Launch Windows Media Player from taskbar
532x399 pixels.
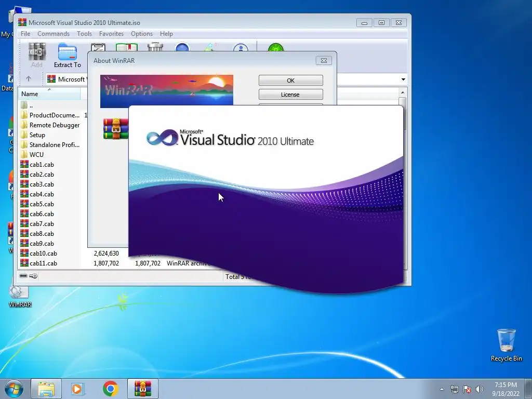(x=77, y=389)
